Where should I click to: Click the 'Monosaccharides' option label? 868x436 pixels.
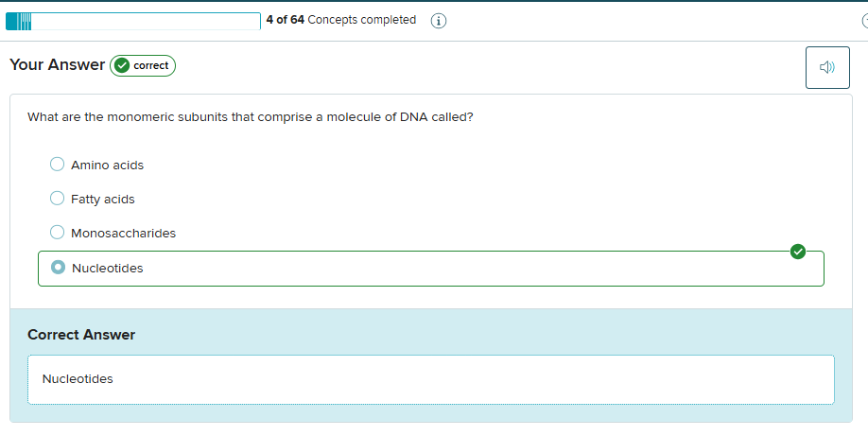tap(123, 234)
